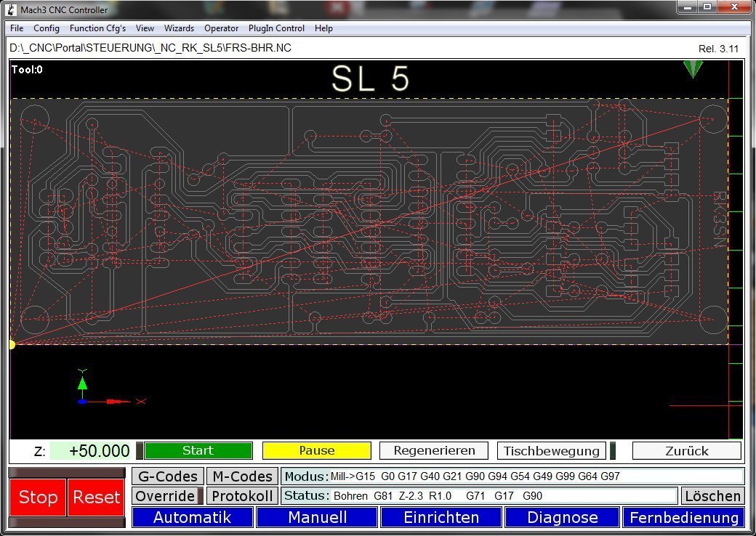Click the LED indicator beside the Z value

(x=140, y=451)
